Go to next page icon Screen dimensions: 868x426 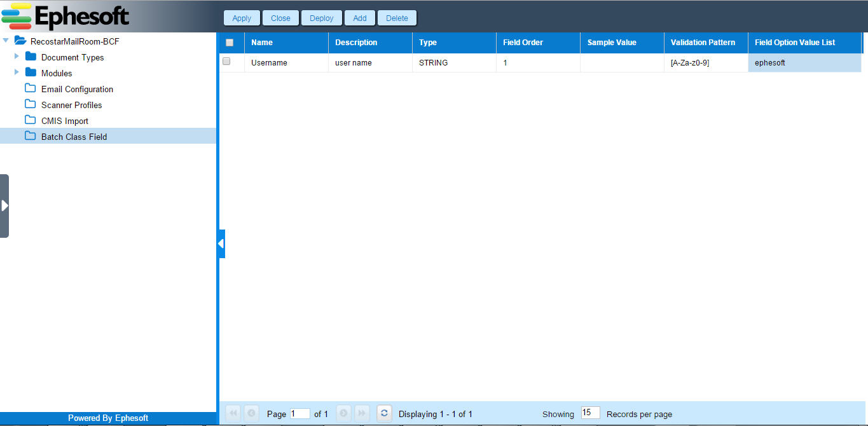(343, 413)
